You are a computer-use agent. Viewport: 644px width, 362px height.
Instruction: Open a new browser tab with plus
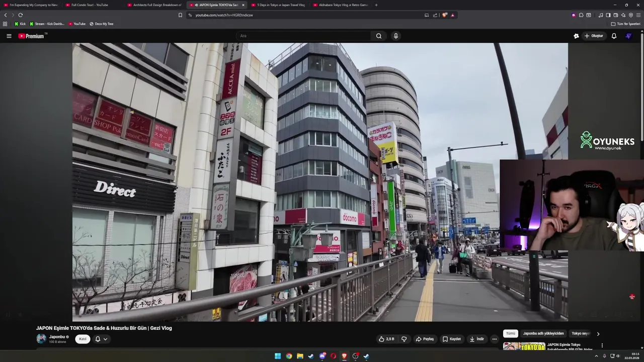(x=376, y=5)
